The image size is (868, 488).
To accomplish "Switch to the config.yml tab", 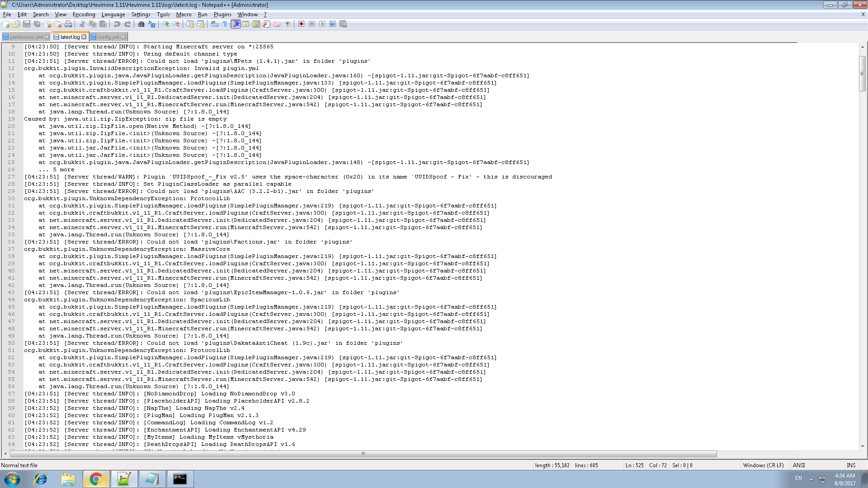I will coord(108,37).
